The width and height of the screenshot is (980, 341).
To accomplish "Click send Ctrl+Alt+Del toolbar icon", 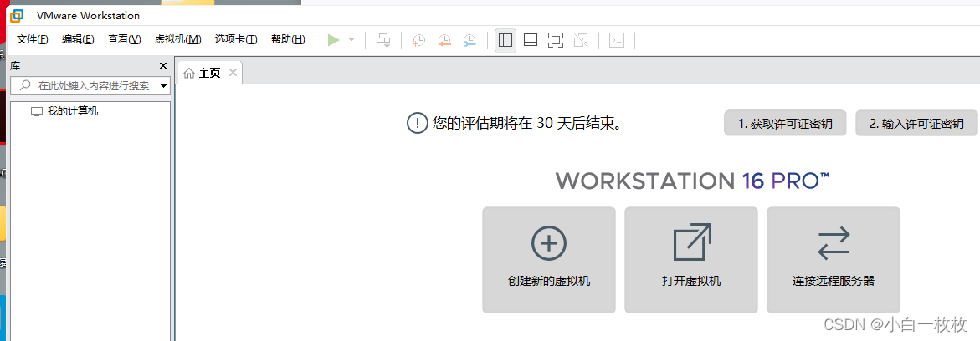I will (382, 40).
